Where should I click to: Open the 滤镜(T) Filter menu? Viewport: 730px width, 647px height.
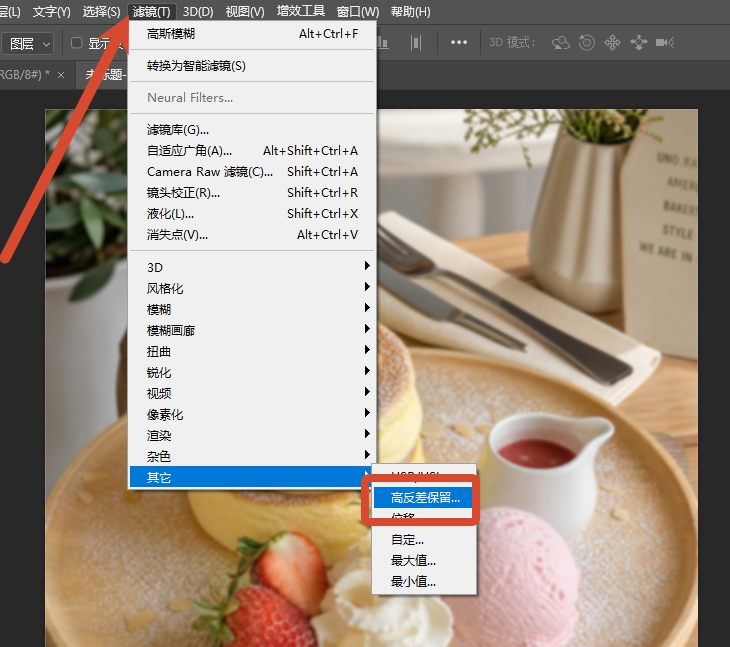coord(151,11)
